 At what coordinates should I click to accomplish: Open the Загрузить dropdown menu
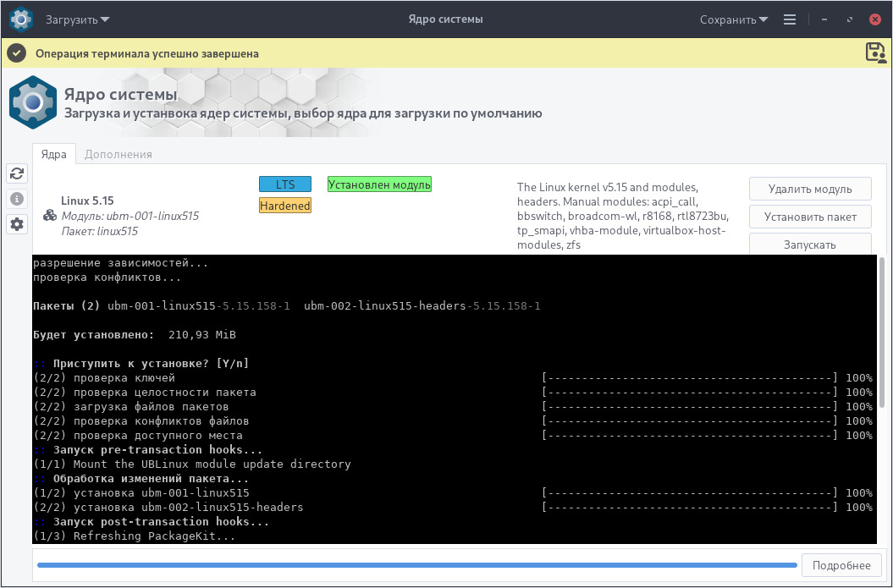pyautogui.click(x=78, y=19)
